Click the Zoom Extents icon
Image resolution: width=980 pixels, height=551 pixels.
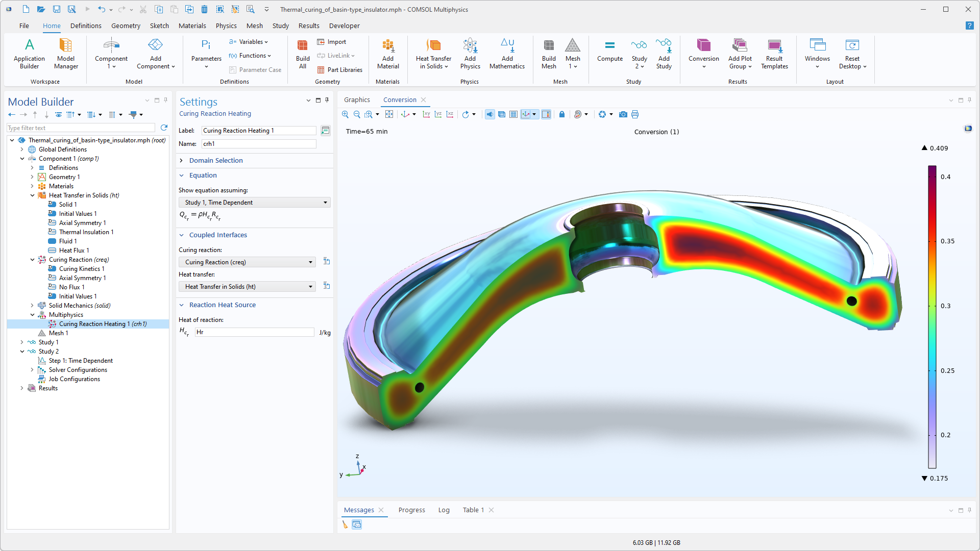pos(389,114)
